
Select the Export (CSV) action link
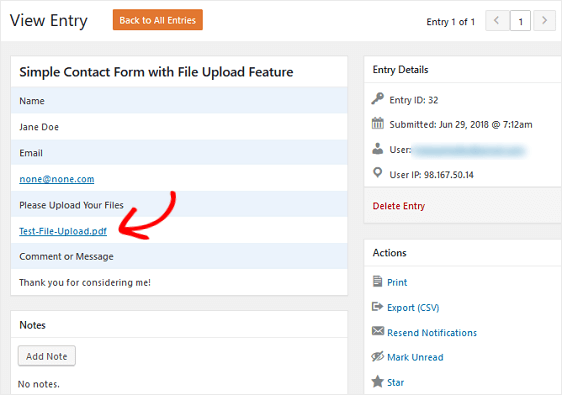(x=413, y=308)
